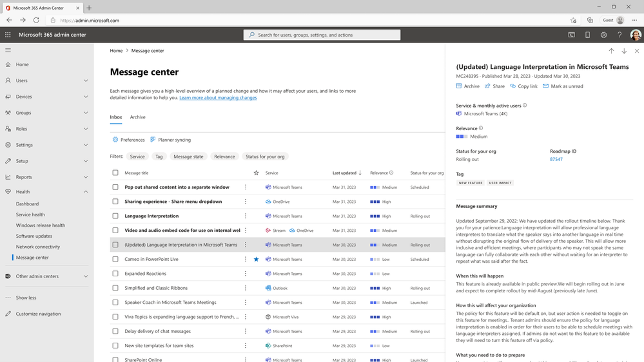Click the star column header icon
This screenshot has width=644, height=362.
(257, 173)
